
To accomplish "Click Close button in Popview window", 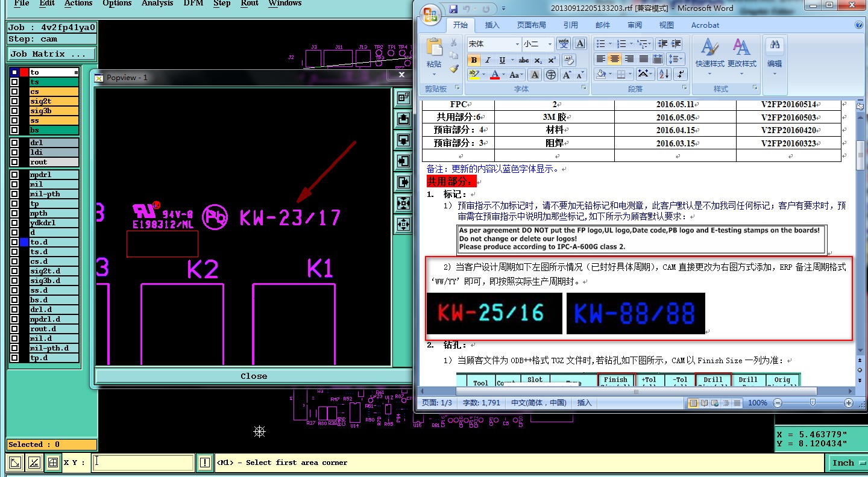I will (253, 376).
